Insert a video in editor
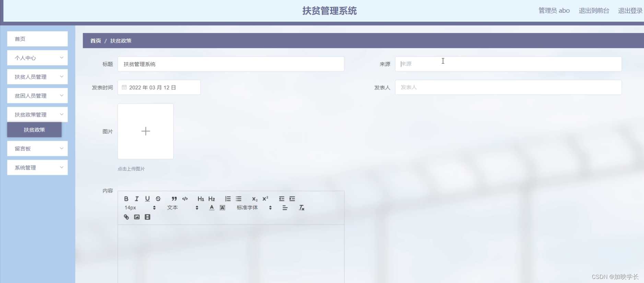The image size is (644, 283). [x=147, y=217]
